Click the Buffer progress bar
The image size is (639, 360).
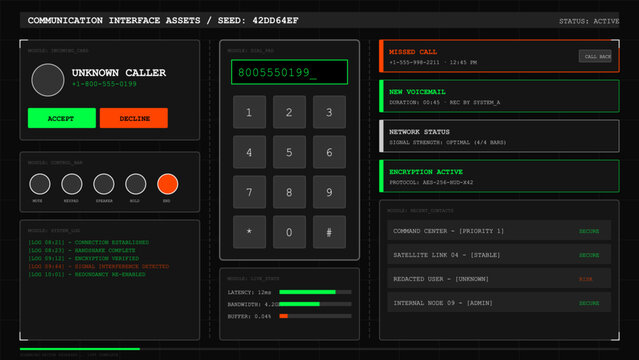point(315,316)
